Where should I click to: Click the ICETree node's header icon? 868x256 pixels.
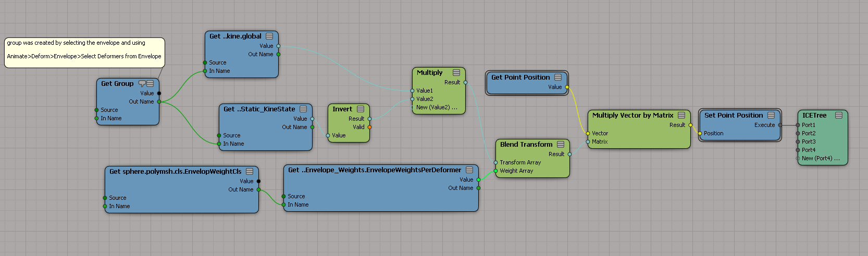[839, 115]
